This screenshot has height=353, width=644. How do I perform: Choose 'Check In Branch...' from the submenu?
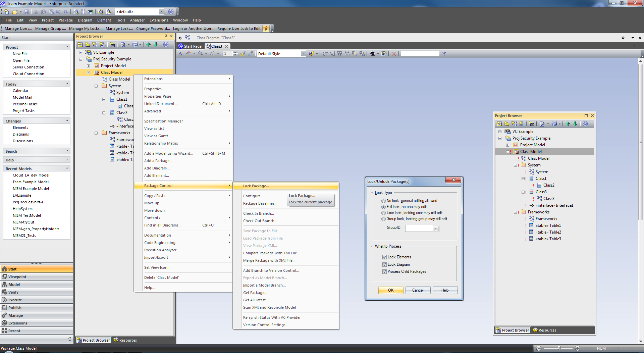pyautogui.click(x=258, y=213)
